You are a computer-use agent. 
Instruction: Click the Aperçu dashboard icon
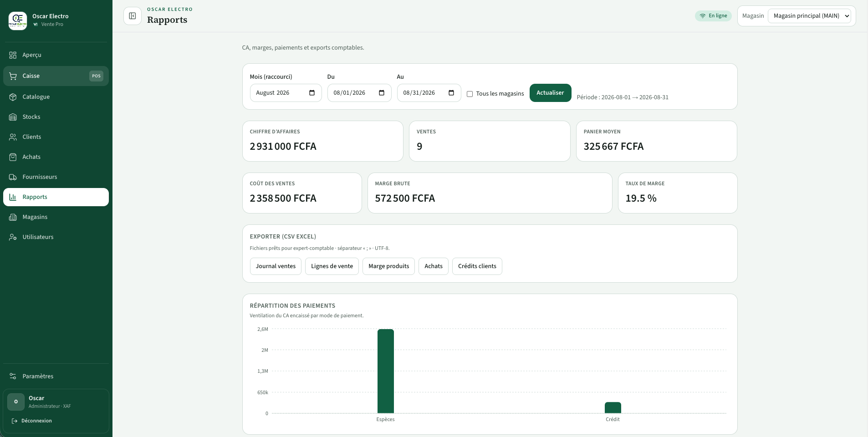(13, 55)
